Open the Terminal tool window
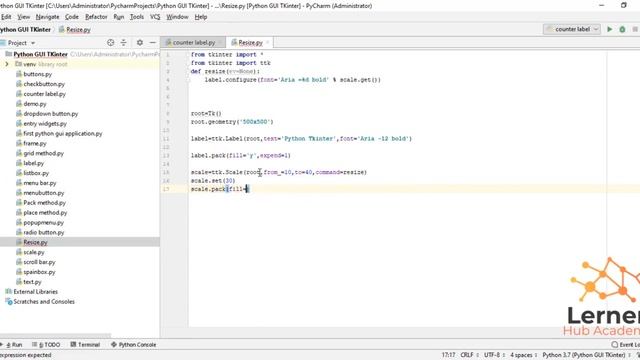The height and width of the screenshot is (360, 640). [x=85, y=344]
